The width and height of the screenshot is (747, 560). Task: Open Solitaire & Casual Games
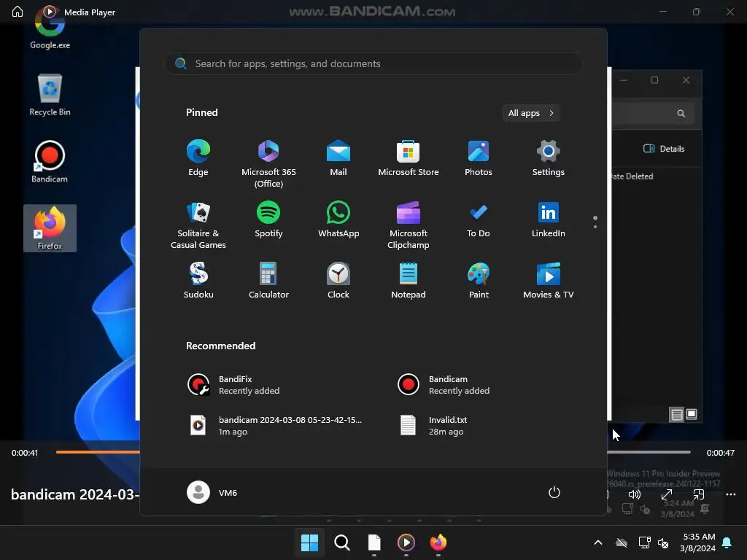(198, 225)
